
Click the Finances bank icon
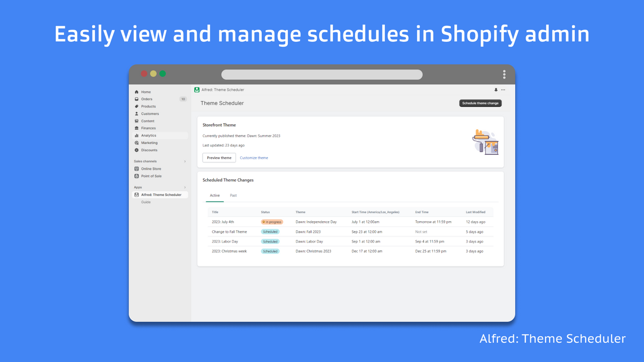[137, 128]
